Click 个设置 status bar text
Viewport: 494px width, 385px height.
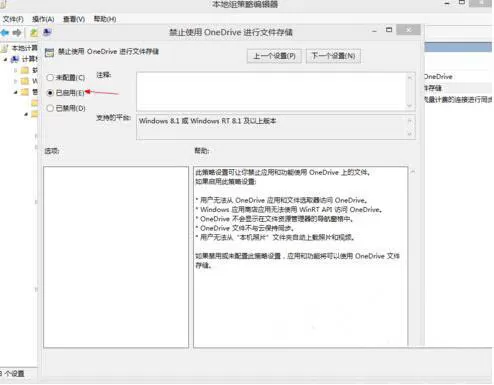pyautogui.click(x=12, y=374)
